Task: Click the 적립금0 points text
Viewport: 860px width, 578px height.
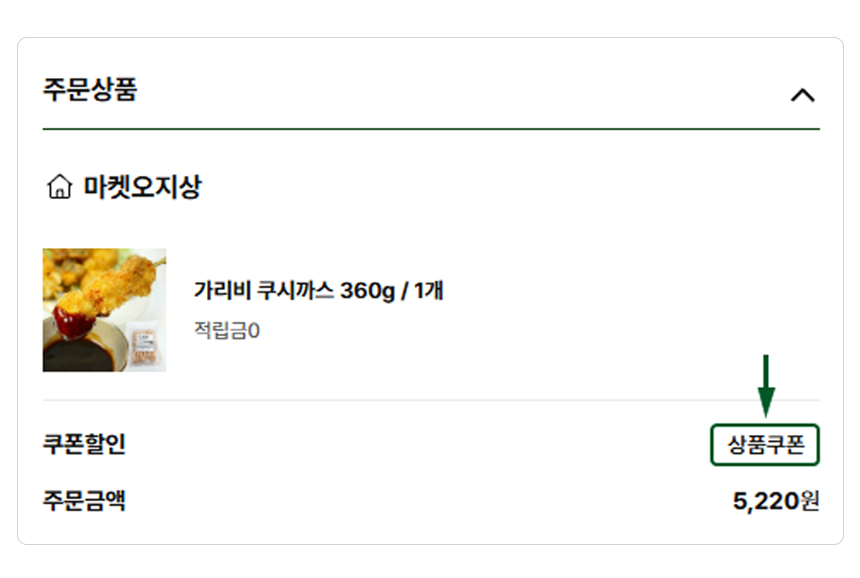Action: pos(227,329)
